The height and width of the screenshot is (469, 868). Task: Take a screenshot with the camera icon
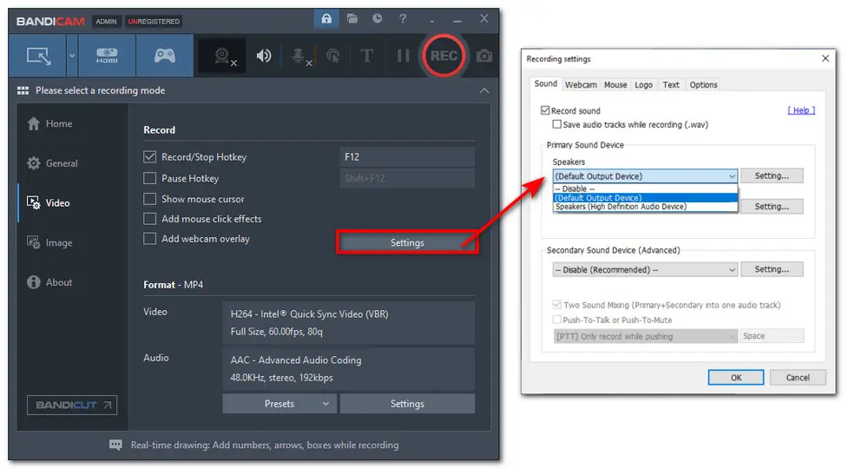click(x=484, y=56)
